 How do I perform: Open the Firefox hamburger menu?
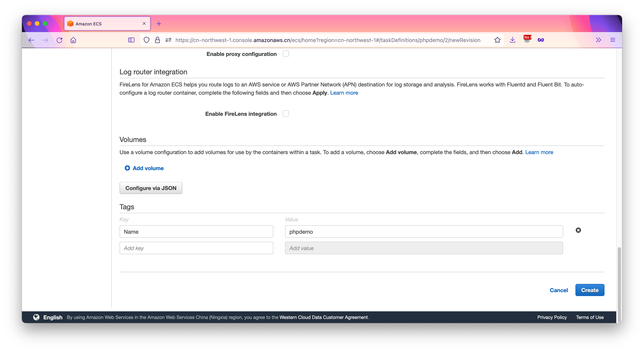pos(613,40)
